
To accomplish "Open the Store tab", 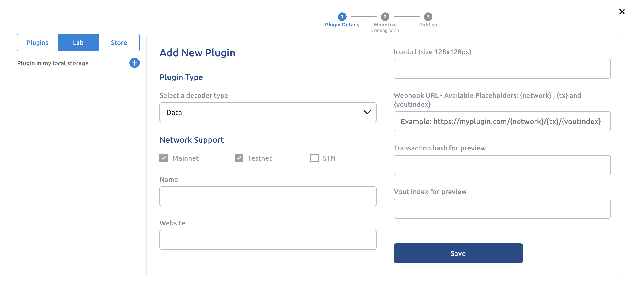I will [x=119, y=43].
